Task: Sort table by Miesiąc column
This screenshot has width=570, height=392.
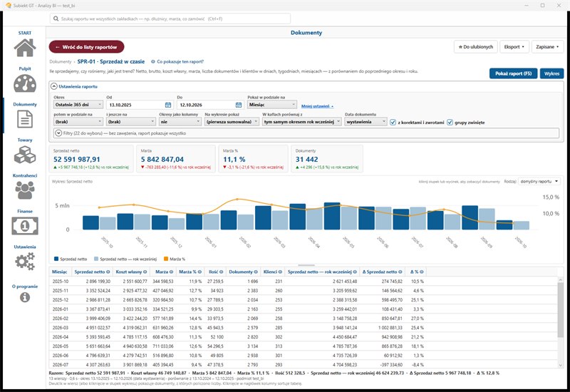Action: (x=60, y=272)
